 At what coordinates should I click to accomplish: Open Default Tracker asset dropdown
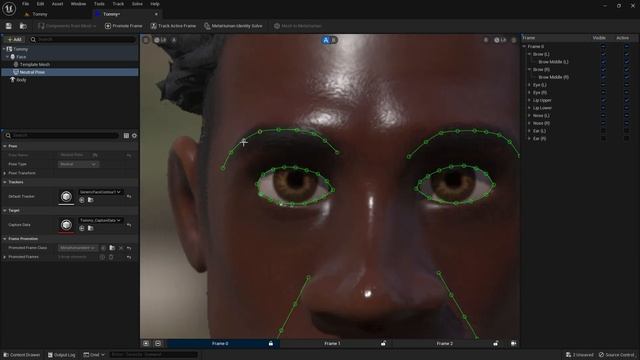pos(100,192)
